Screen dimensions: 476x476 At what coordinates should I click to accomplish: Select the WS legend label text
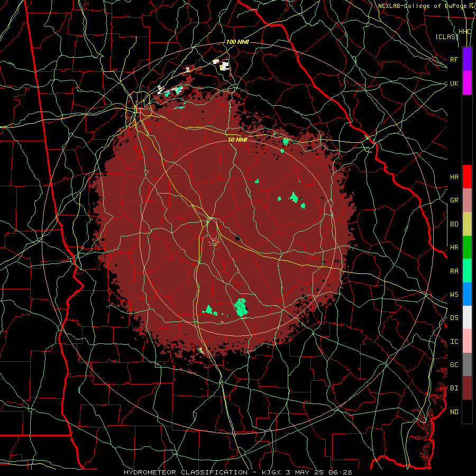coord(454,295)
